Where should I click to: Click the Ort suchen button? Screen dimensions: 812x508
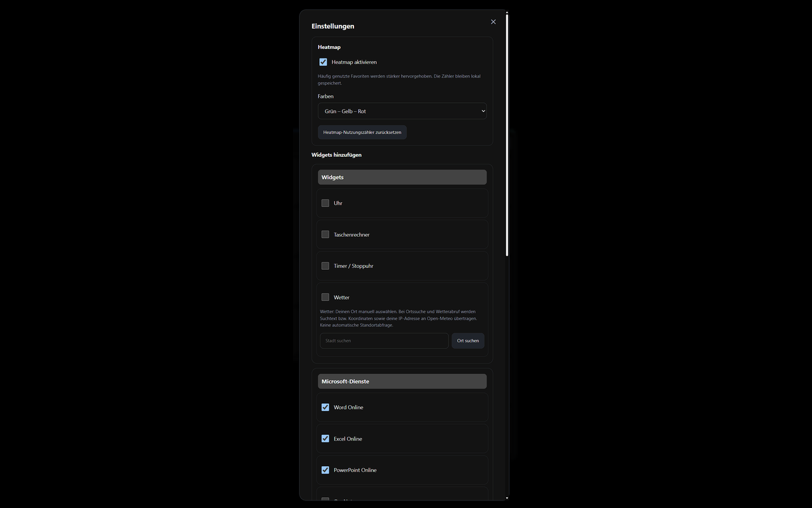pos(468,341)
